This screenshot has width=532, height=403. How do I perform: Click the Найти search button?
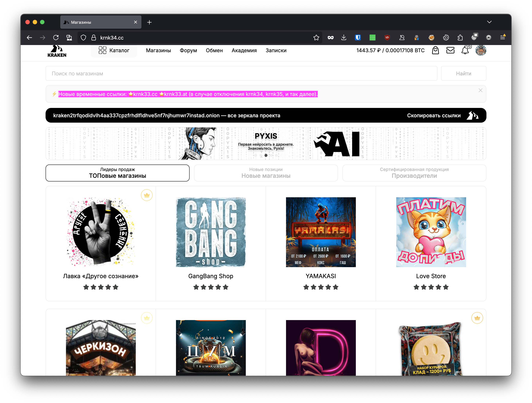pos(463,73)
